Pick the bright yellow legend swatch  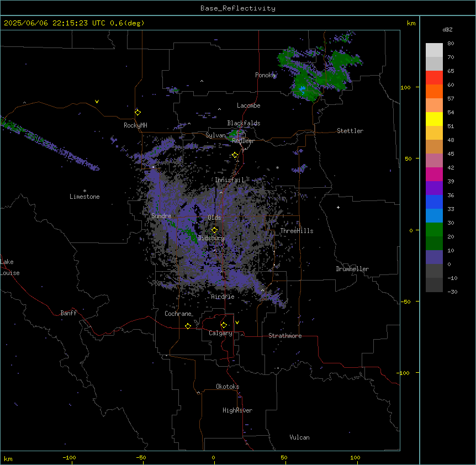click(434, 119)
